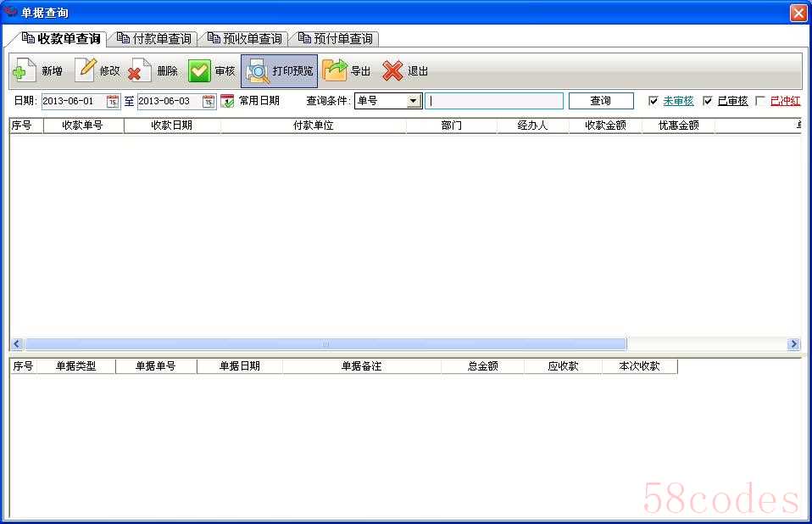Click the 修改 (Edit) pencil icon
This screenshot has width=812, height=524.
click(x=86, y=70)
